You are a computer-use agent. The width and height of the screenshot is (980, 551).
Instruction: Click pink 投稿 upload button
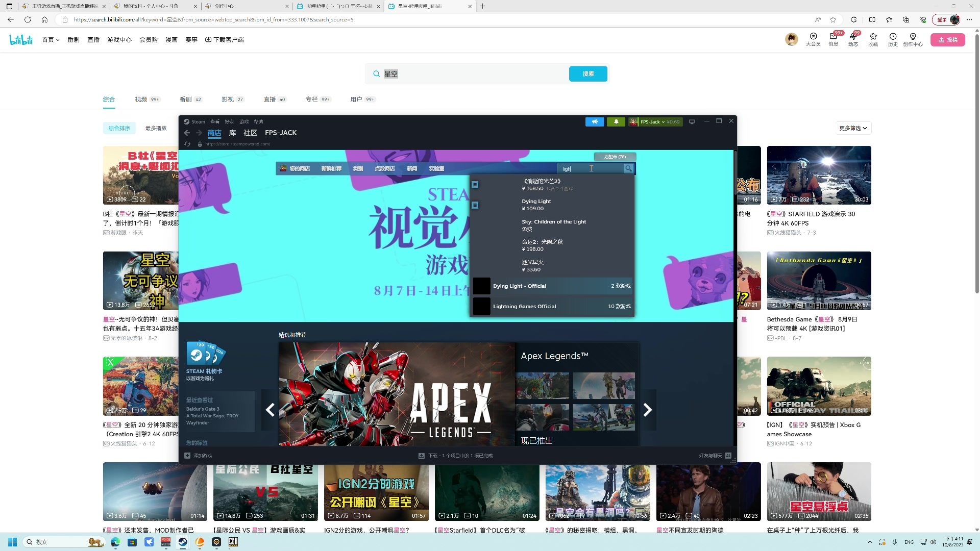coord(948,39)
